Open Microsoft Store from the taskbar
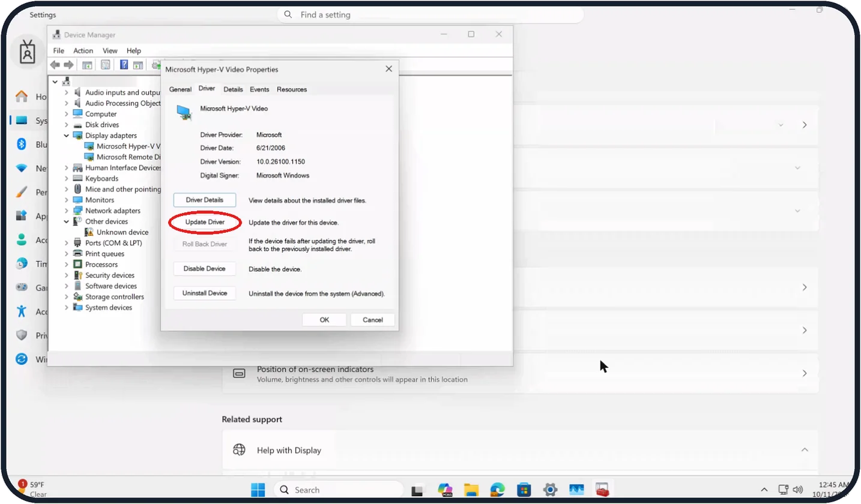861x504 pixels. [524, 490]
